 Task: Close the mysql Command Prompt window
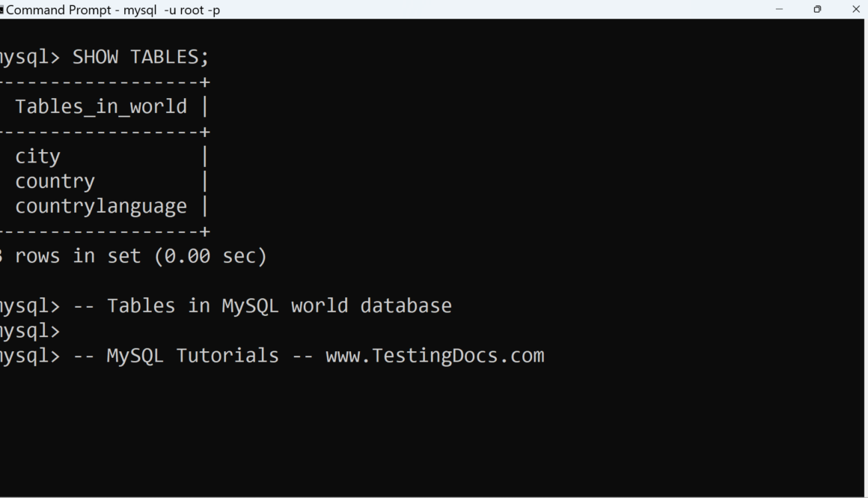[856, 10]
